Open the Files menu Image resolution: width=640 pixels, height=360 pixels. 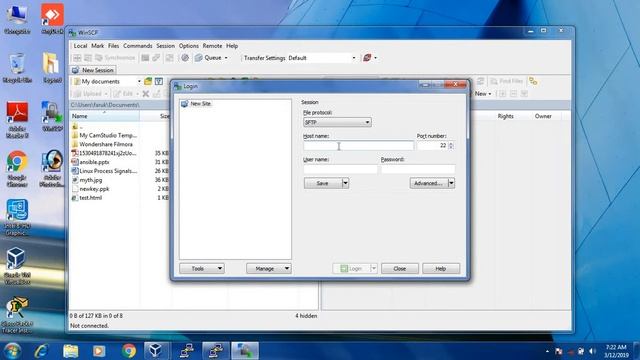point(113,46)
